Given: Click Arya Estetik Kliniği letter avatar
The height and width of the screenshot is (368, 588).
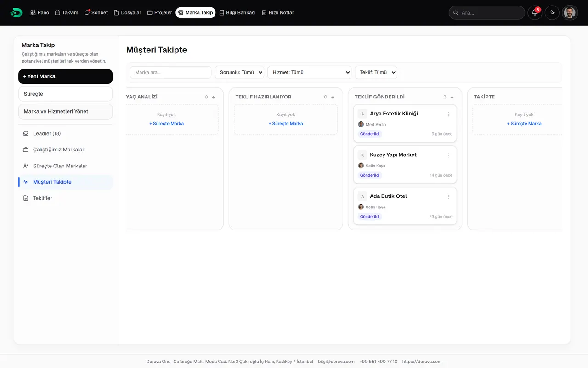Looking at the screenshot, I should (x=362, y=114).
